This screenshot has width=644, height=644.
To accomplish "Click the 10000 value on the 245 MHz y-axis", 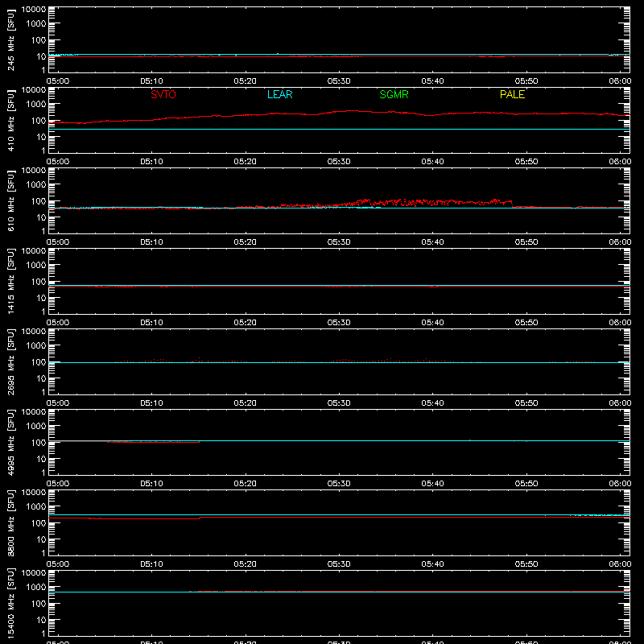I will coord(34,10).
